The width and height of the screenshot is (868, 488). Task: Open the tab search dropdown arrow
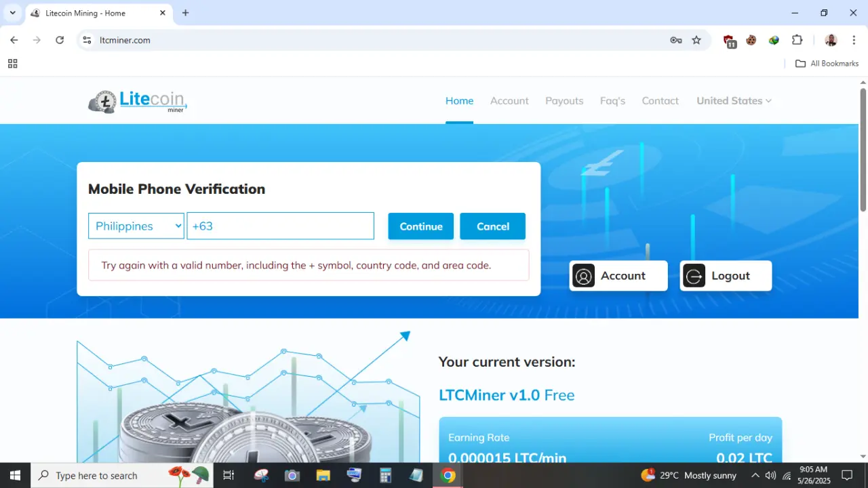(x=12, y=13)
